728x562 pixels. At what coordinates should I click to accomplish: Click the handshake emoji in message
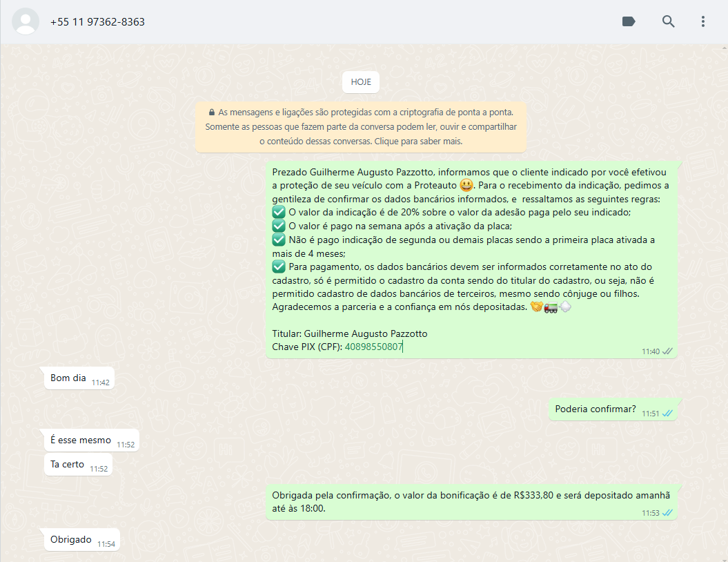coord(536,307)
